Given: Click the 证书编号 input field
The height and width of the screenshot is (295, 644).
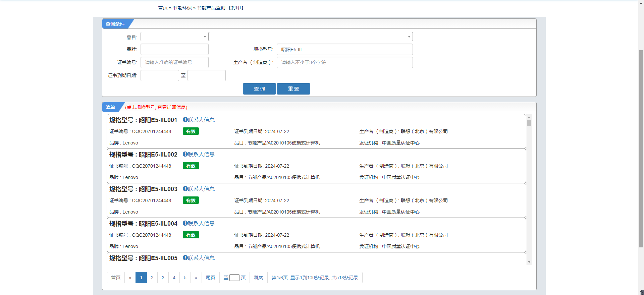Looking at the screenshot, I should [x=174, y=62].
